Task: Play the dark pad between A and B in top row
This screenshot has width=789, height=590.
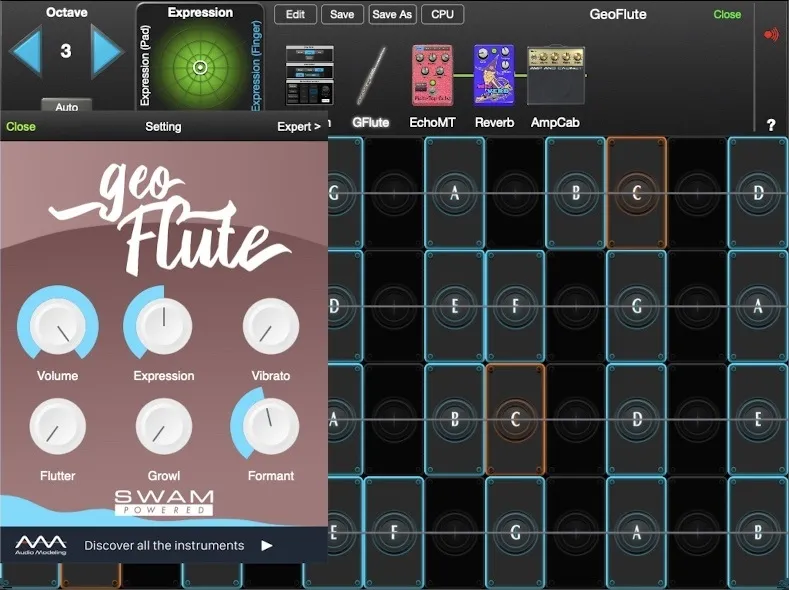Action: point(515,193)
